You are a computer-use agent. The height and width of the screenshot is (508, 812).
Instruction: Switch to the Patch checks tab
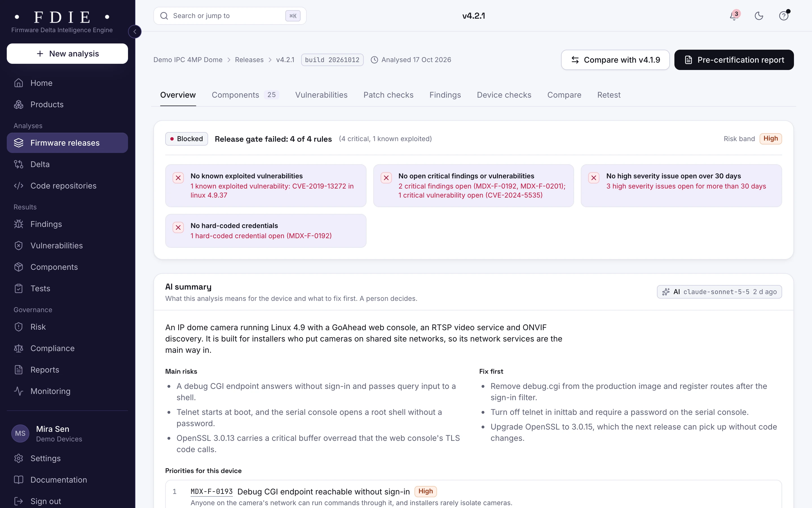(388, 95)
